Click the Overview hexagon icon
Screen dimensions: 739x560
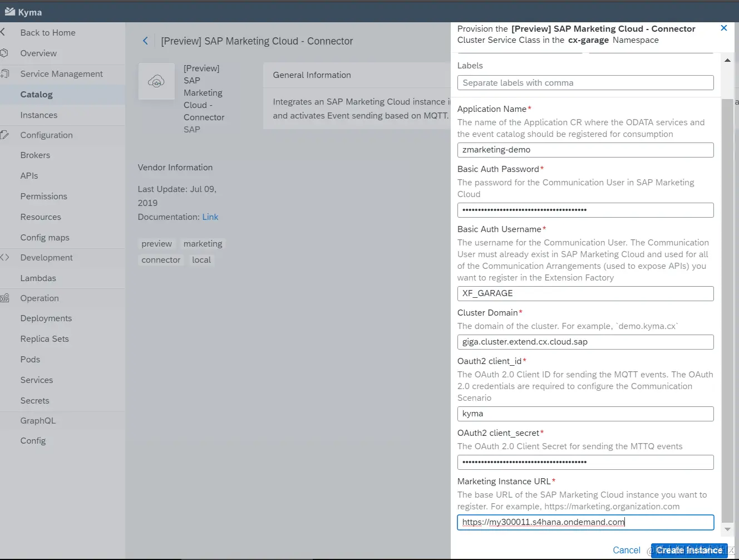[4, 53]
